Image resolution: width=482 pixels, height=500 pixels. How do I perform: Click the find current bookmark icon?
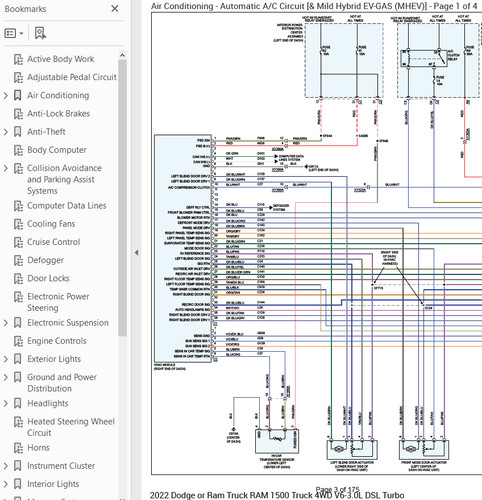[x=40, y=33]
